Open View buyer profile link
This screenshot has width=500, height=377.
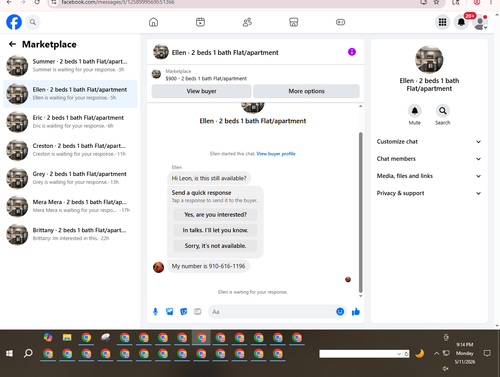(276, 154)
